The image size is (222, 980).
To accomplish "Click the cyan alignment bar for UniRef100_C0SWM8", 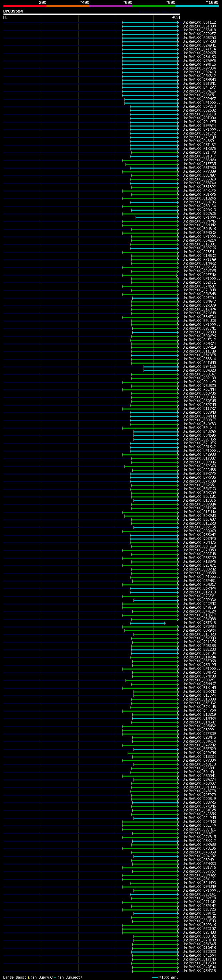I will pyautogui.click(x=154, y=413).
